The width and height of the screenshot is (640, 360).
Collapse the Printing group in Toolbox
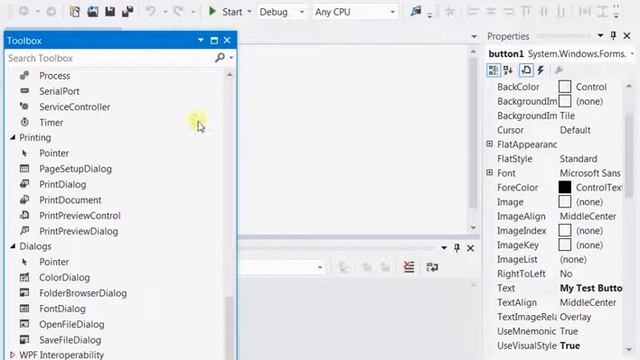(13, 138)
